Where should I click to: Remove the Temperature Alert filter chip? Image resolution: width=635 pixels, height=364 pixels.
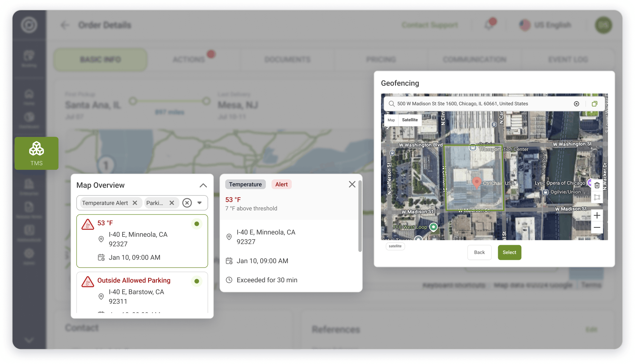pyautogui.click(x=135, y=203)
